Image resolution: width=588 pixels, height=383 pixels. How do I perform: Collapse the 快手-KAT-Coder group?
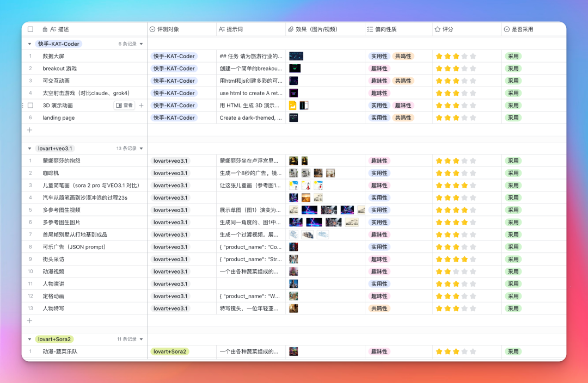click(x=29, y=44)
